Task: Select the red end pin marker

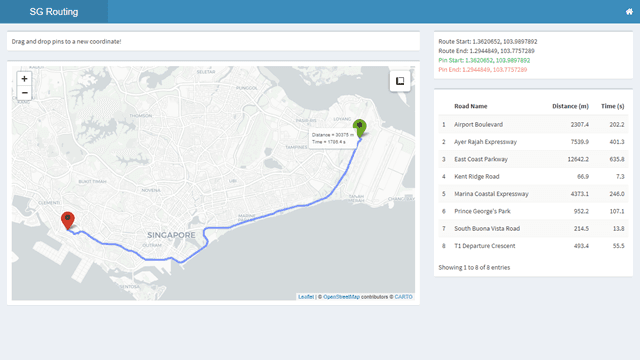Action: point(68,221)
